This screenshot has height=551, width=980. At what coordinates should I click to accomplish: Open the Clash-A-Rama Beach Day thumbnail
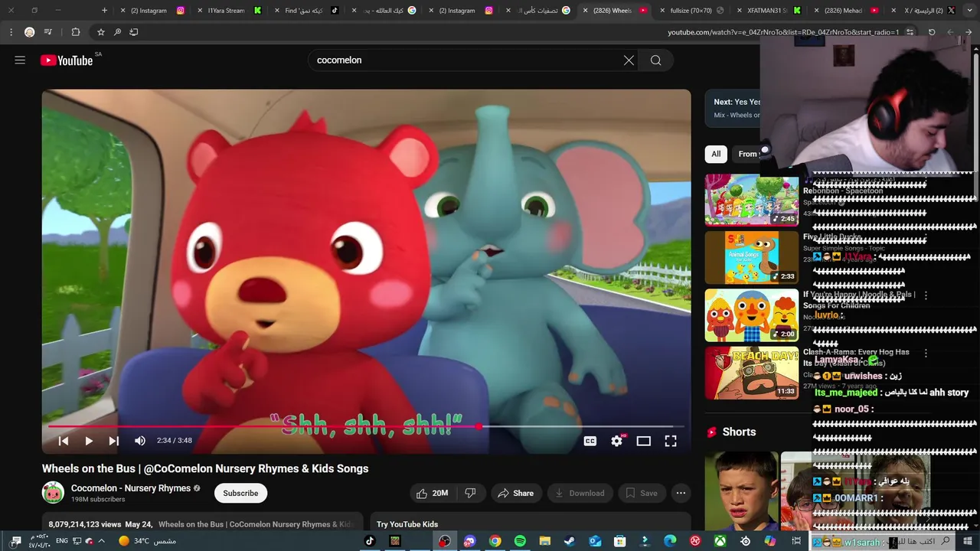(x=752, y=373)
